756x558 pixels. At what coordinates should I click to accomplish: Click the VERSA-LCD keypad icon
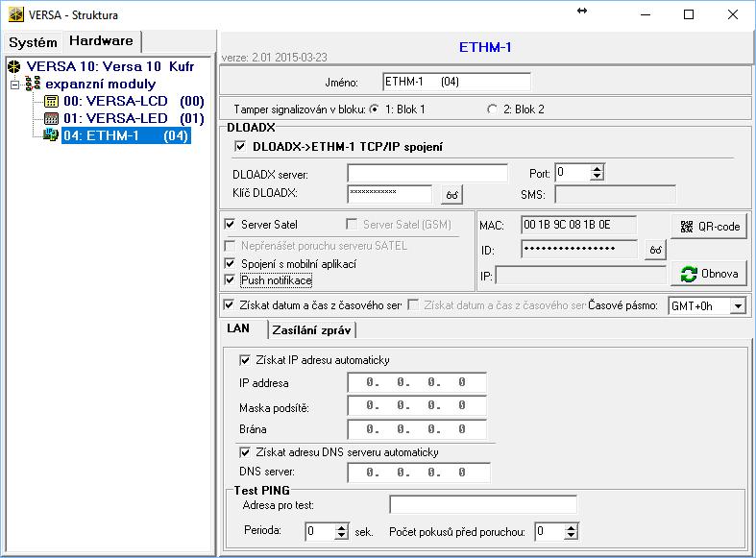pyautogui.click(x=51, y=101)
